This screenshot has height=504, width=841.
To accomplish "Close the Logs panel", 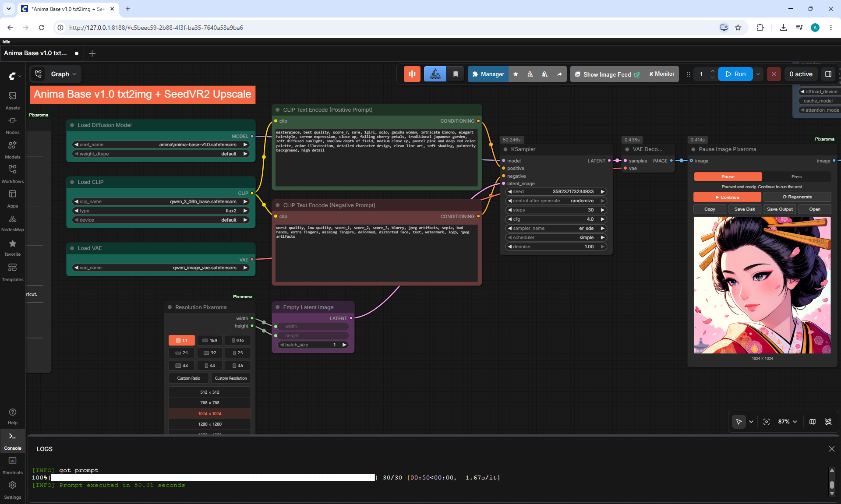I will click(832, 449).
